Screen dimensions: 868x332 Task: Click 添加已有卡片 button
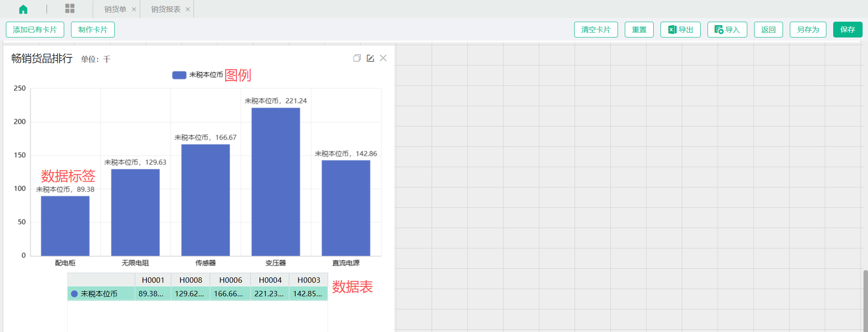tap(35, 30)
